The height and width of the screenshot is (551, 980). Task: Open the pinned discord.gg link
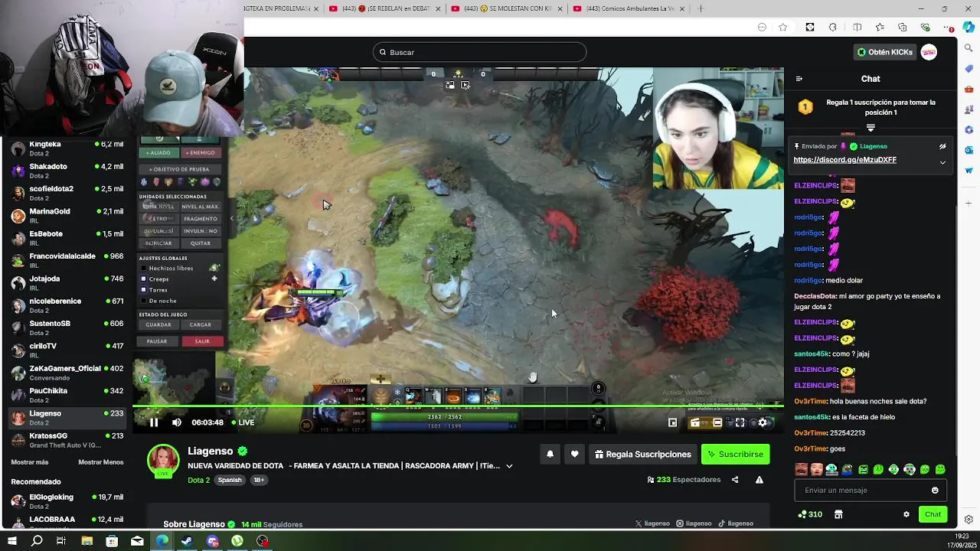[x=844, y=160]
